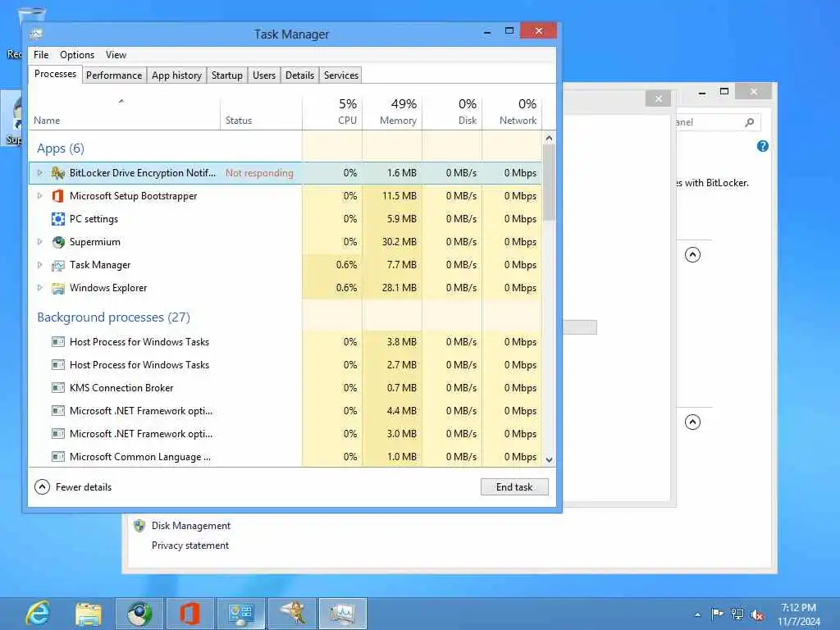Open the help icon in Control Panel window
The height and width of the screenshot is (630, 840).
(x=763, y=146)
